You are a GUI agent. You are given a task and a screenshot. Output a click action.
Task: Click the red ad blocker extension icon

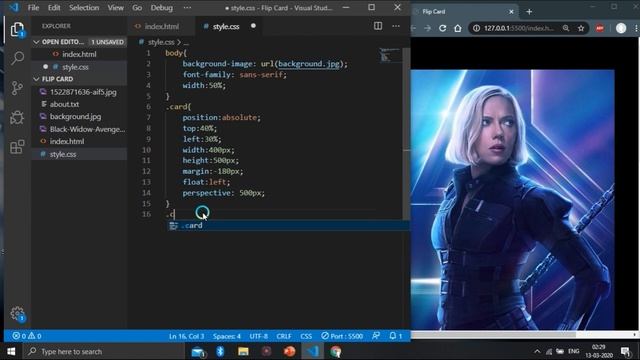click(x=600, y=28)
